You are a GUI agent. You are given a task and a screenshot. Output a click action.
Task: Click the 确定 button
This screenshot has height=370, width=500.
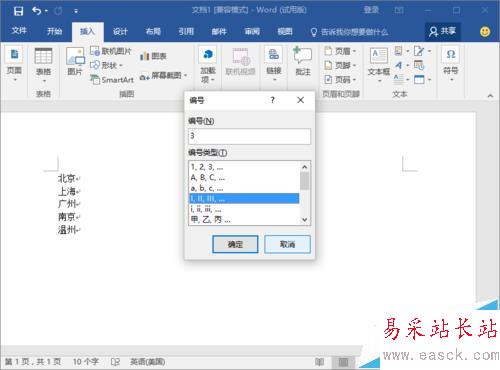235,244
